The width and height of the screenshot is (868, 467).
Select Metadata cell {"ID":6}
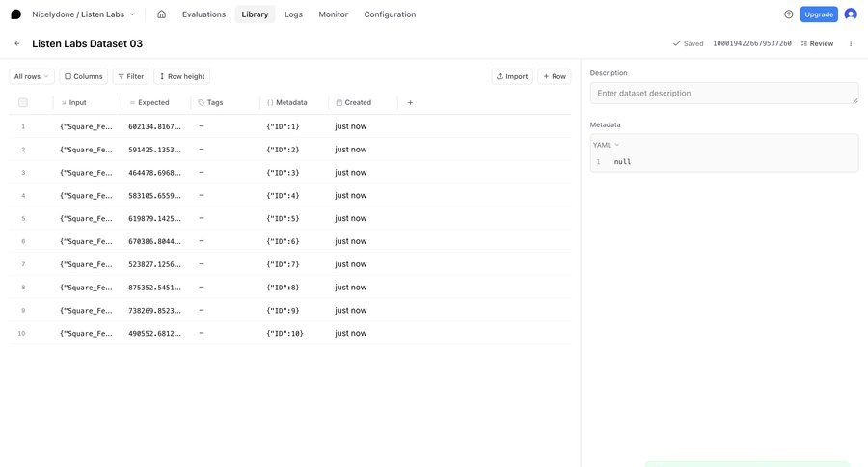(283, 241)
